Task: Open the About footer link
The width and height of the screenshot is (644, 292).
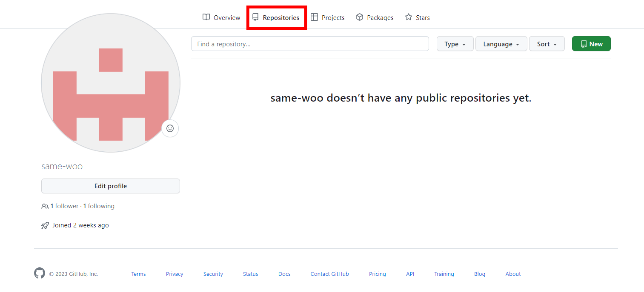Action: click(513, 274)
